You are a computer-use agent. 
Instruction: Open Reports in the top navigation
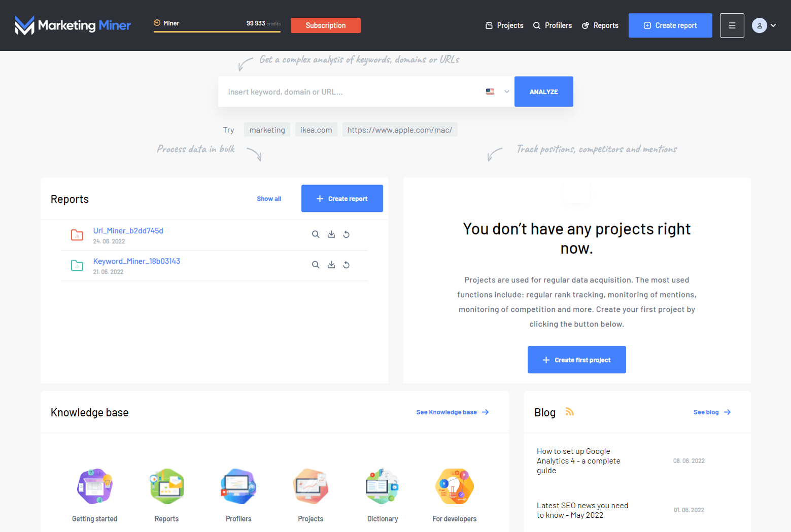600,25
